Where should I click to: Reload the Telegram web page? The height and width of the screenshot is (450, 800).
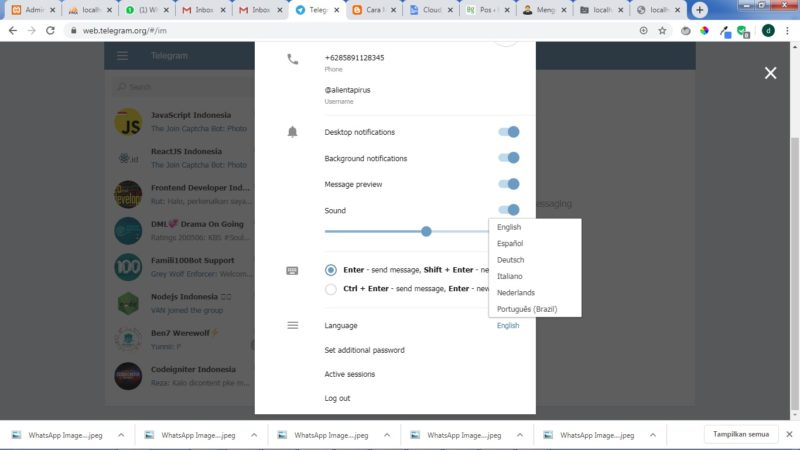coord(50,31)
